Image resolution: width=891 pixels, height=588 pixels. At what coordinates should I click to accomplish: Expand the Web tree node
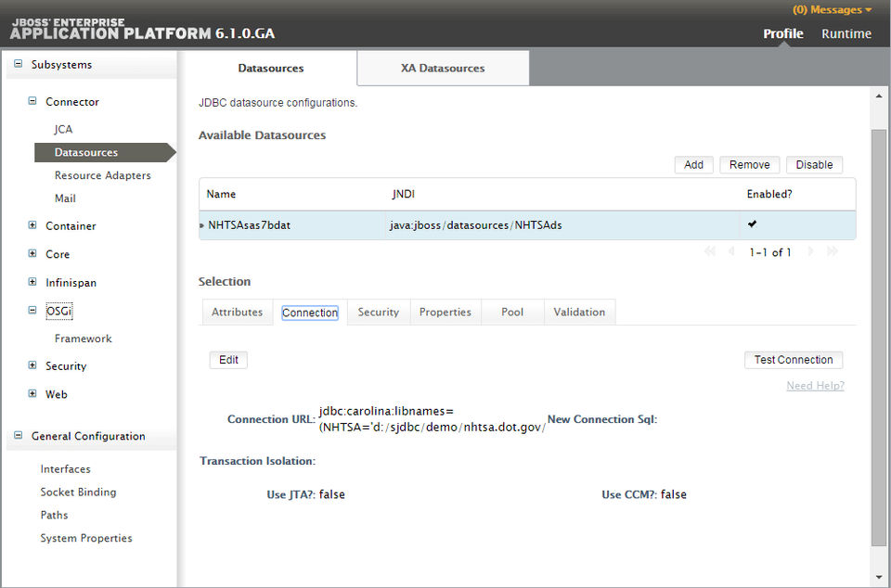point(32,393)
